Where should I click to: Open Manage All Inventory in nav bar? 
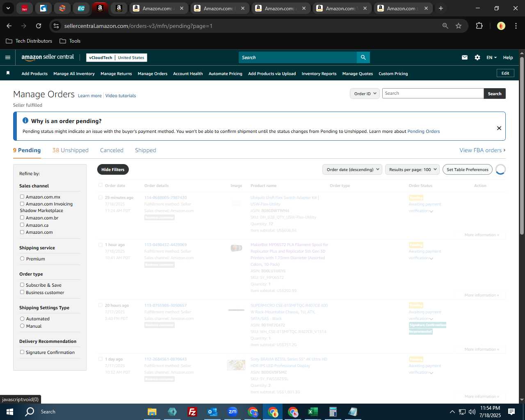74,74
